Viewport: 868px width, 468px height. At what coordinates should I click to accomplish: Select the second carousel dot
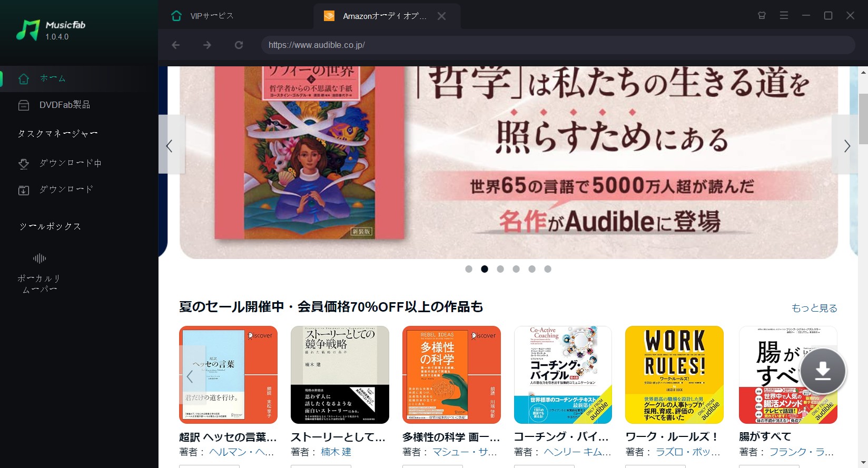point(485,269)
